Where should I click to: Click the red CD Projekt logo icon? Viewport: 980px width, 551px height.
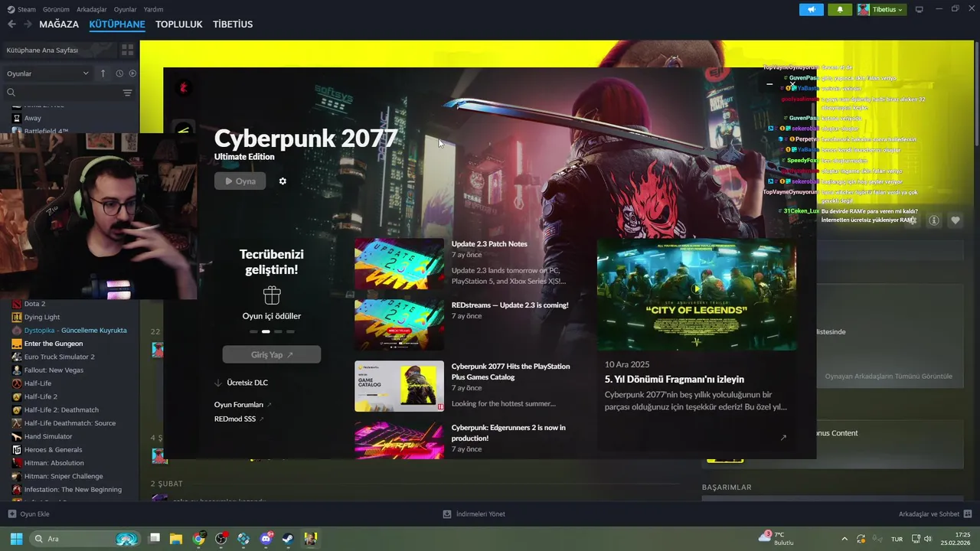[x=183, y=88]
